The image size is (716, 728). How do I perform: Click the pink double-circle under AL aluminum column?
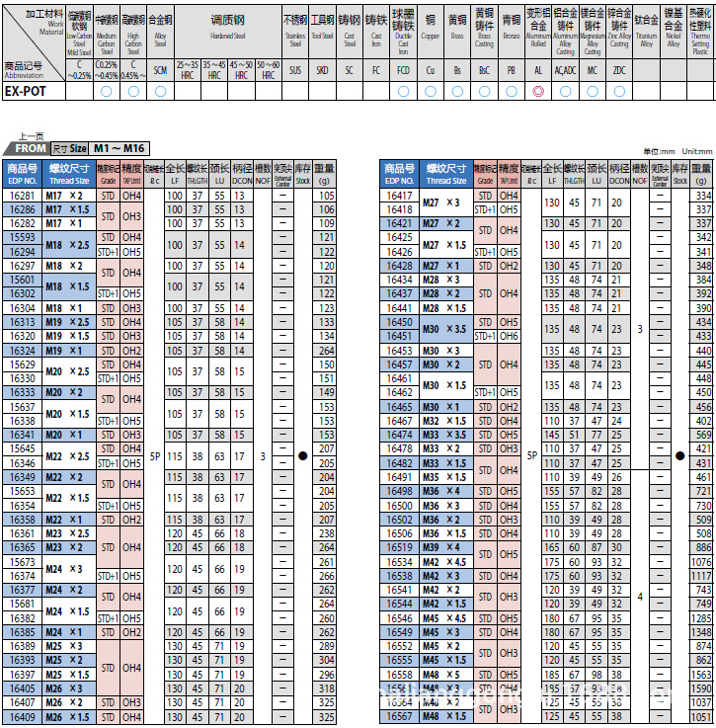click(537, 92)
